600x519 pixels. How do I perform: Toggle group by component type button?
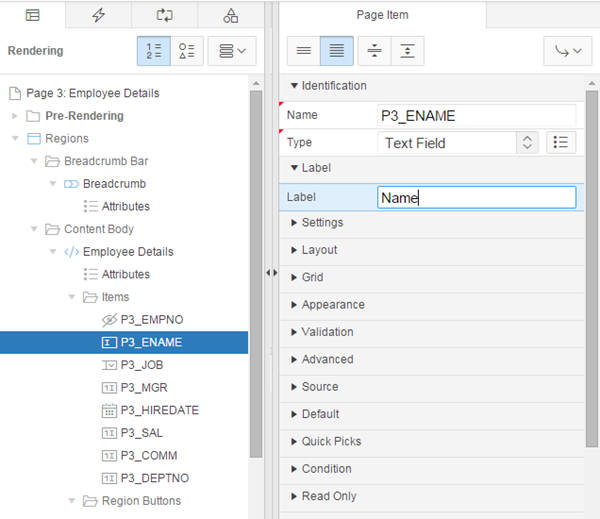tap(187, 51)
